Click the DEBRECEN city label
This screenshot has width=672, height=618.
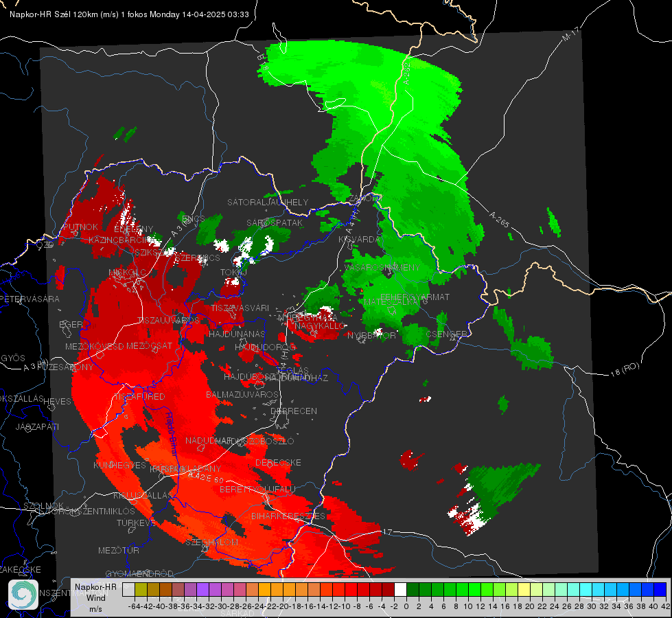(x=294, y=411)
